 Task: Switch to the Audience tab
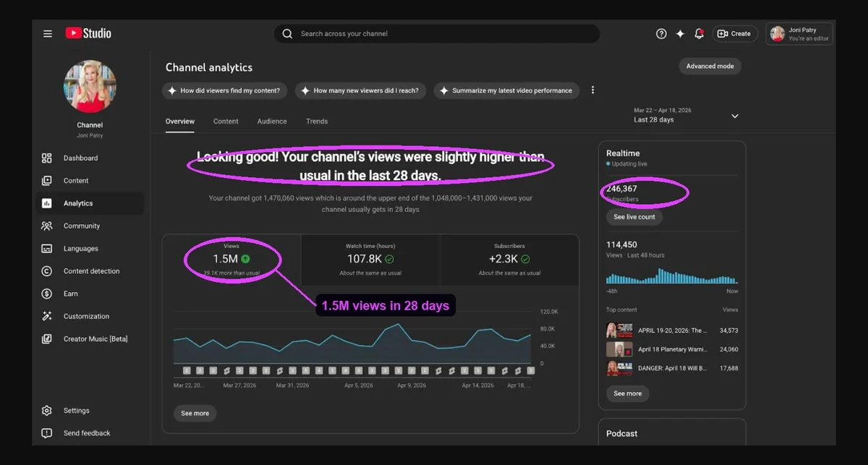point(272,121)
